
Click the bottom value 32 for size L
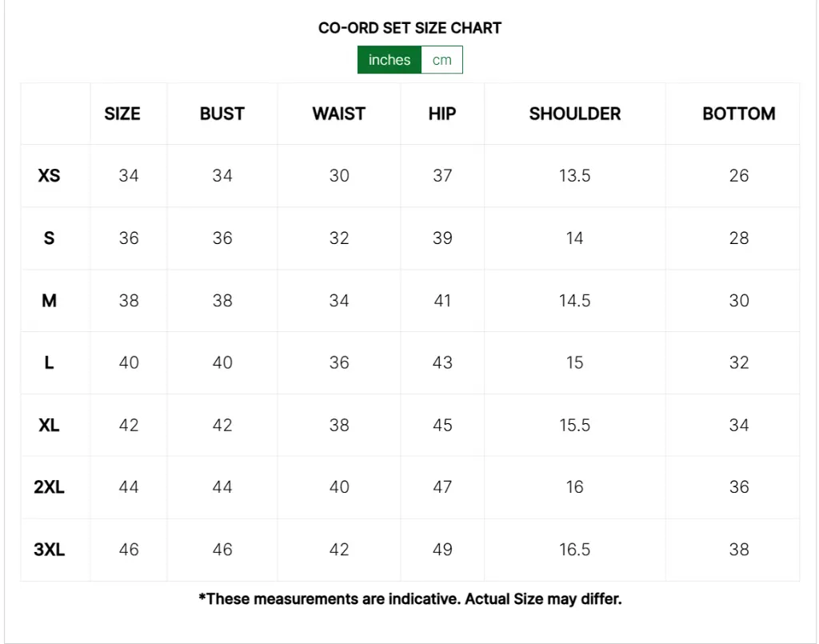coord(738,362)
